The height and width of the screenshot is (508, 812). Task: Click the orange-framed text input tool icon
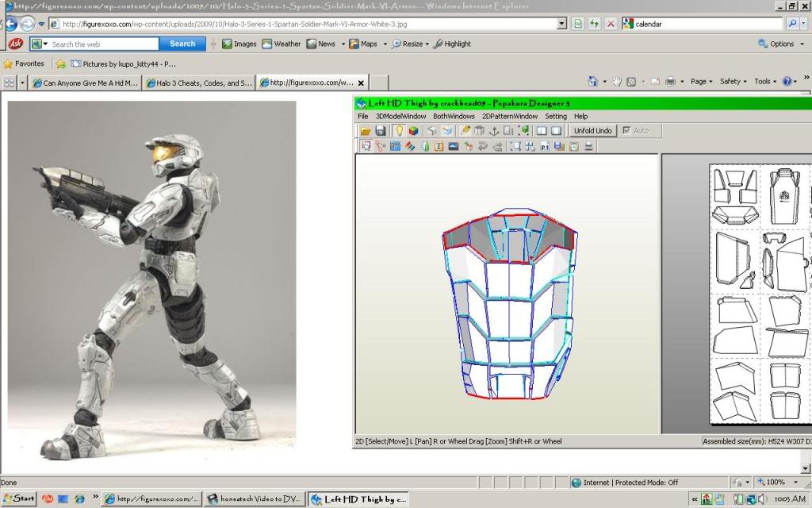[x=439, y=146]
